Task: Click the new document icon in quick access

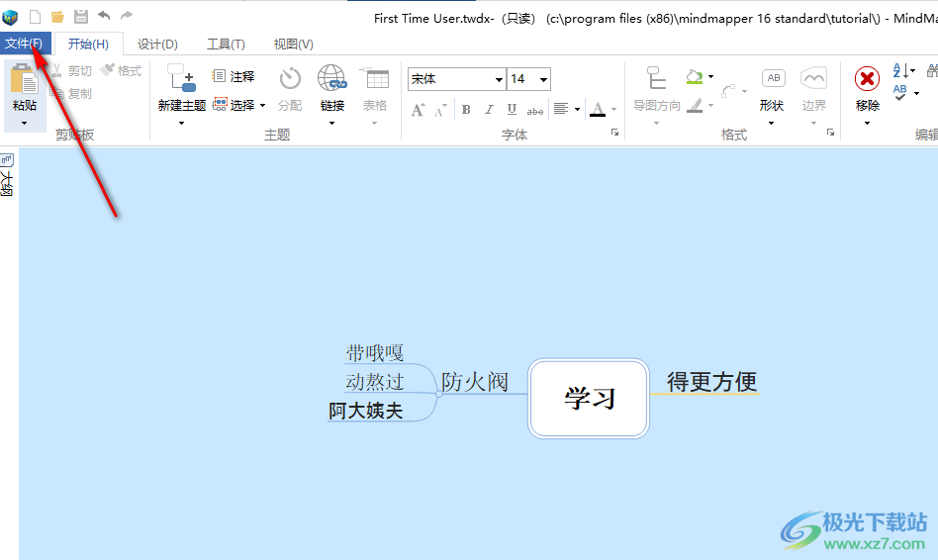Action: (36, 17)
